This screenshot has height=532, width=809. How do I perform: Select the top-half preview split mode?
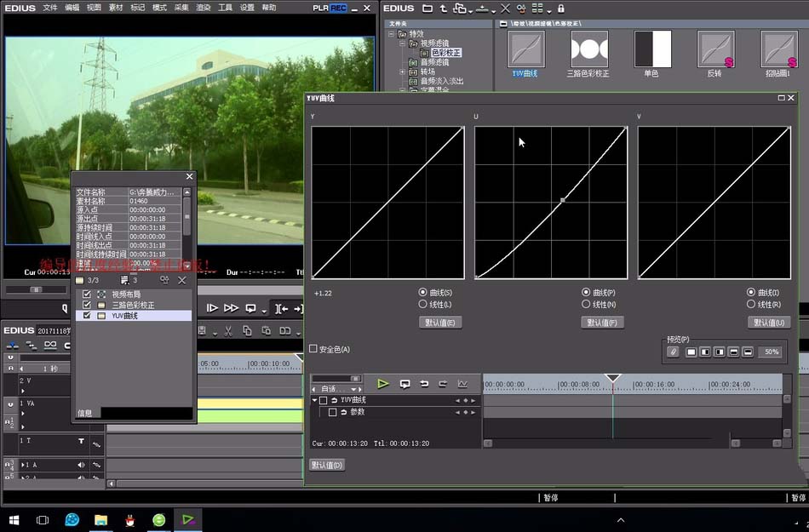coord(733,352)
